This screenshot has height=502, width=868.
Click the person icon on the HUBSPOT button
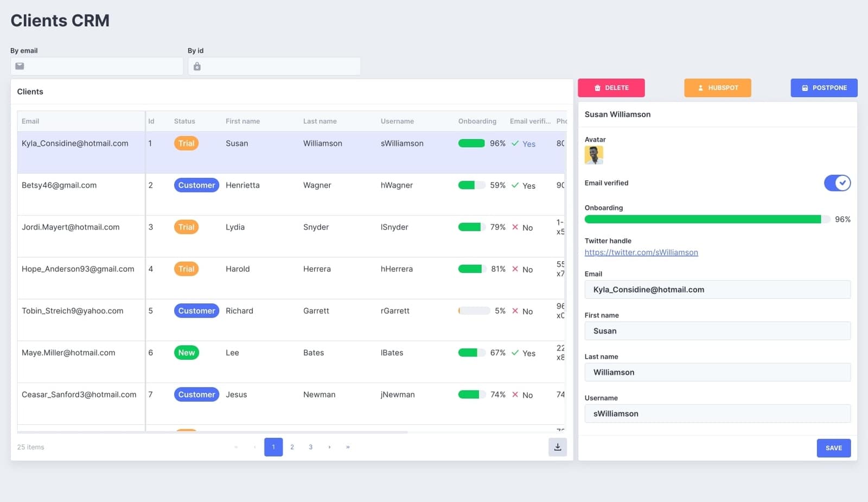pyautogui.click(x=700, y=87)
